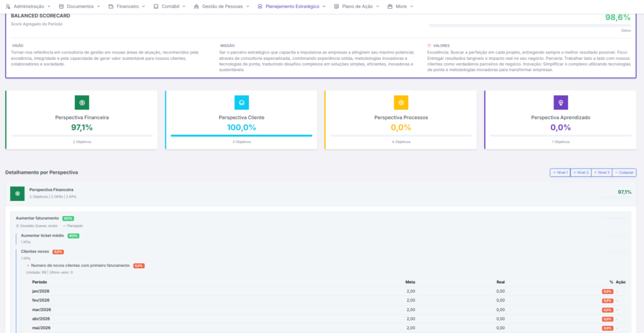The width and height of the screenshot is (644, 333).
Task: Click the yellow Perspectiva Processos gear icon
Action: 401,103
